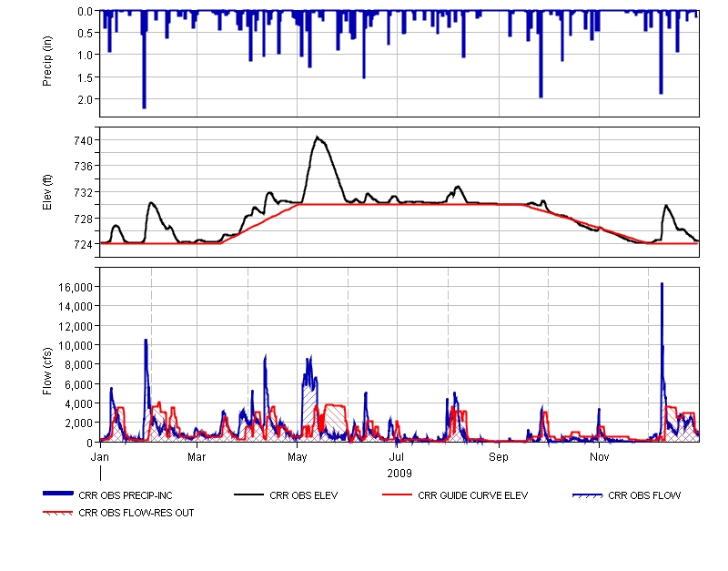This screenshot has height=571, width=728.
Task: Click the red guide curve legend line
Action: [x=397, y=495]
